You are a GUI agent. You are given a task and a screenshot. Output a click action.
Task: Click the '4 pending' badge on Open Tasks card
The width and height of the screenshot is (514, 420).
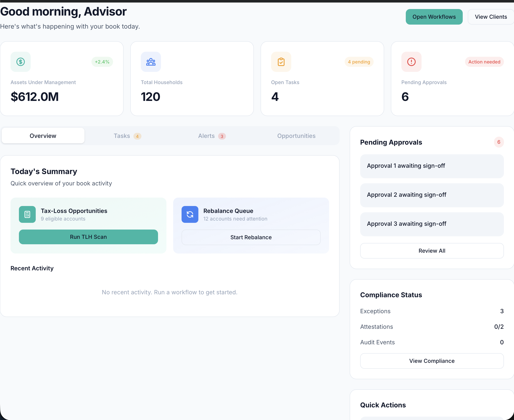pyautogui.click(x=359, y=62)
